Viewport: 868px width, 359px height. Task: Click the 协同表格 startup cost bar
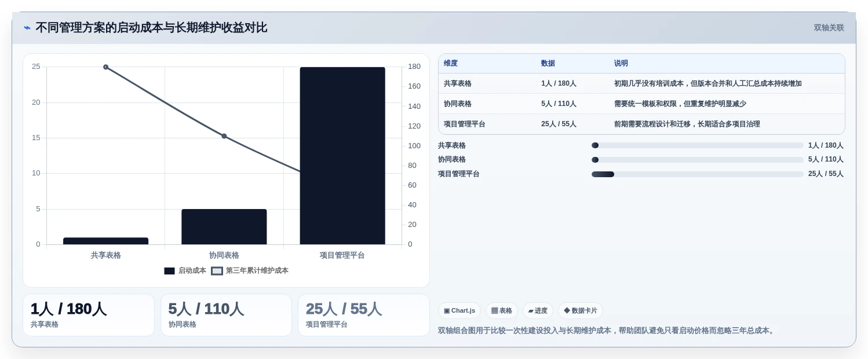224,226
